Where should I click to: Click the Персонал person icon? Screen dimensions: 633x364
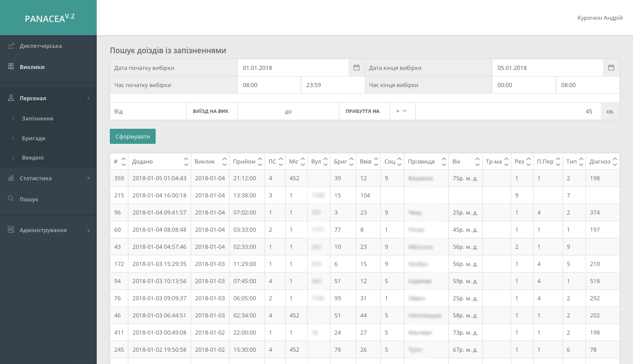11,98
